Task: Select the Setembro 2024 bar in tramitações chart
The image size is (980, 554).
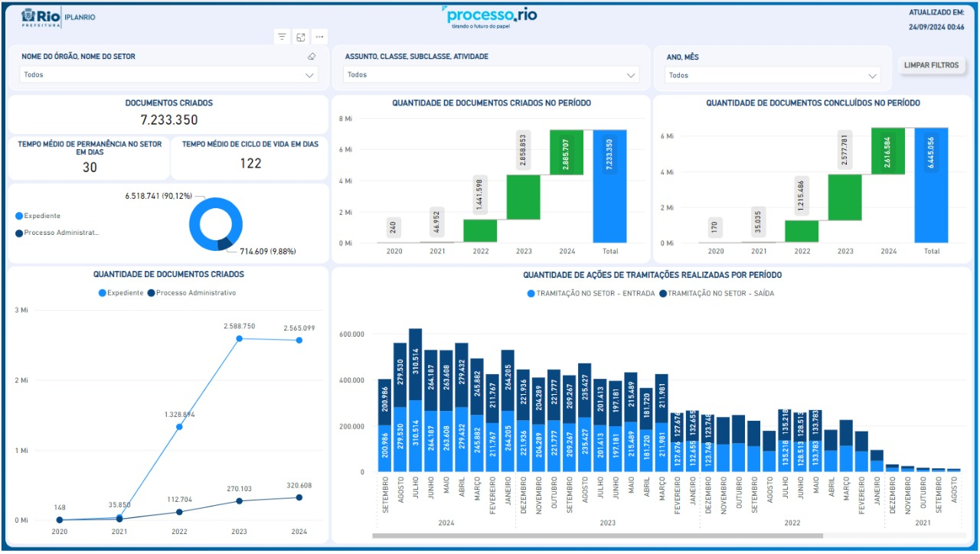Action: click(385, 425)
